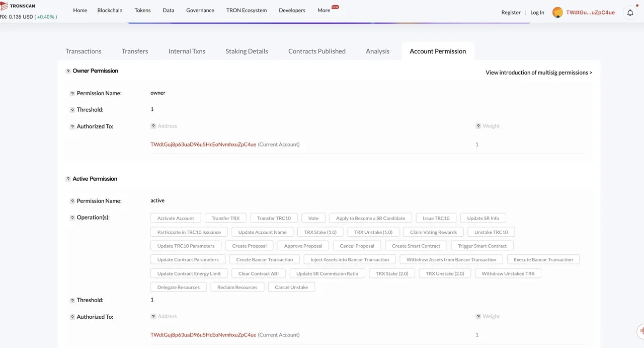This screenshot has height=348, width=644.
Task: Click help icon beside Active Permission
Action: [68, 179]
